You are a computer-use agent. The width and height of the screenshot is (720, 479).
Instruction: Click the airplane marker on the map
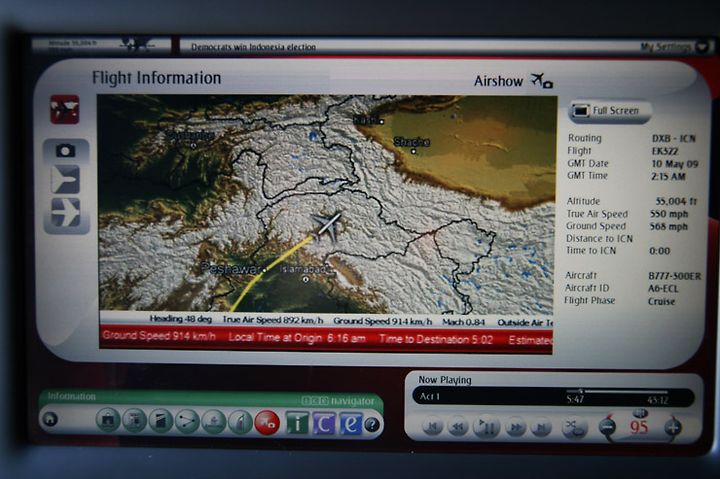pyautogui.click(x=327, y=225)
